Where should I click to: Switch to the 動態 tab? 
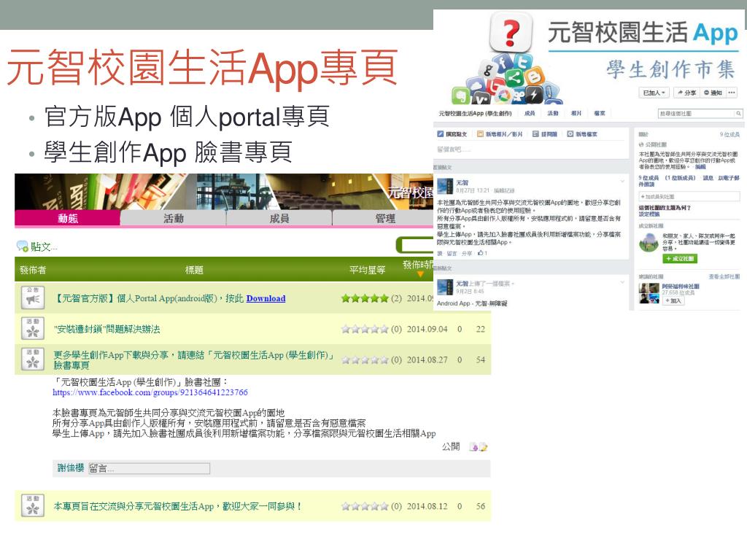(67, 218)
